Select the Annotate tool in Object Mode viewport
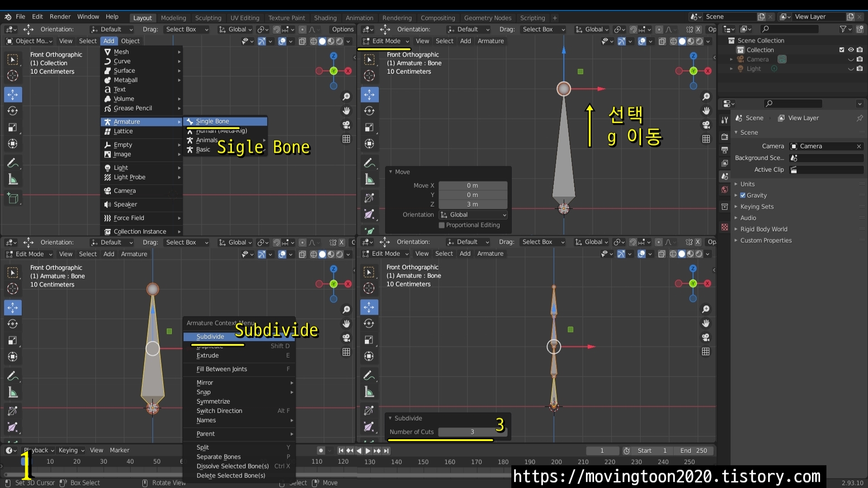Viewport: 868px width, 488px height. [x=13, y=163]
